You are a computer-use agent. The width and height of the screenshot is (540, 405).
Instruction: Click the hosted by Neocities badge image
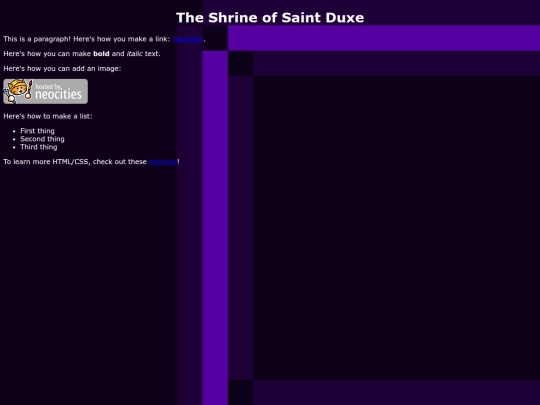(45, 92)
